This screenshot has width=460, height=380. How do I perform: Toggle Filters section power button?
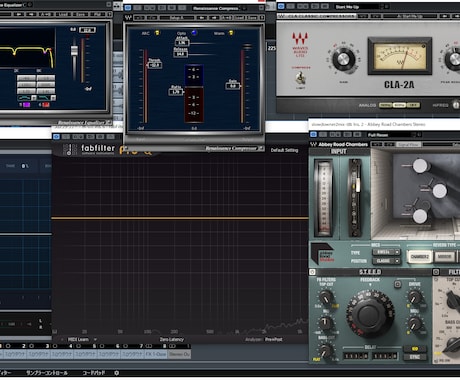tap(436, 272)
